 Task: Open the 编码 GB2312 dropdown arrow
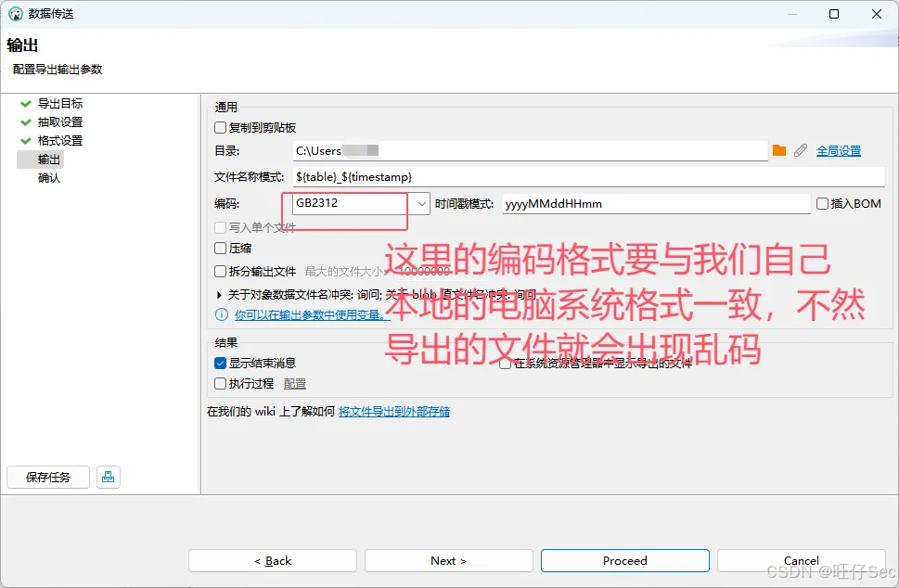[421, 203]
